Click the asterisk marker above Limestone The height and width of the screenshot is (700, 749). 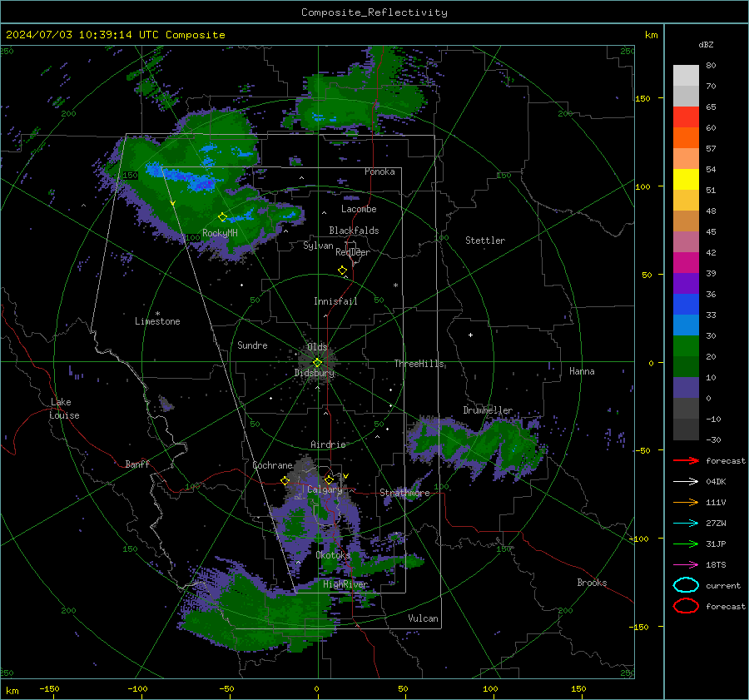tap(157, 314)
